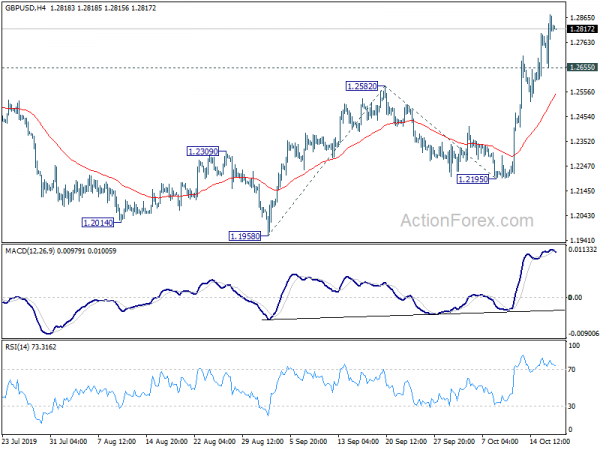
Task: Select the 1.26550 dotted level tag
Action: click(582, 67)
